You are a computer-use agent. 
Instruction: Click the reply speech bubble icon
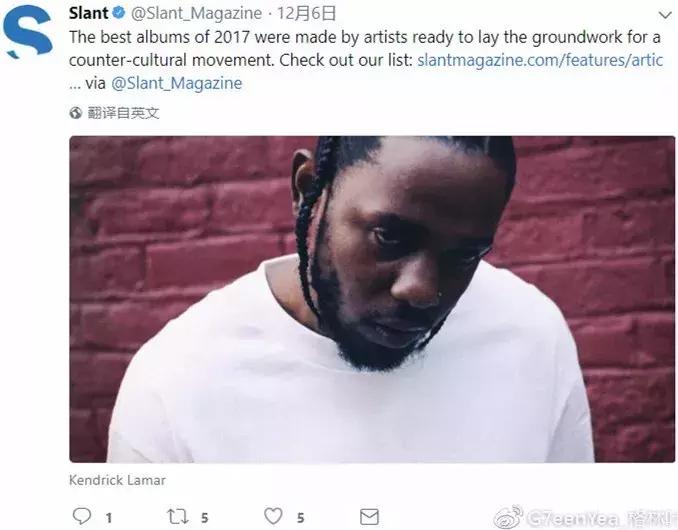81,516
